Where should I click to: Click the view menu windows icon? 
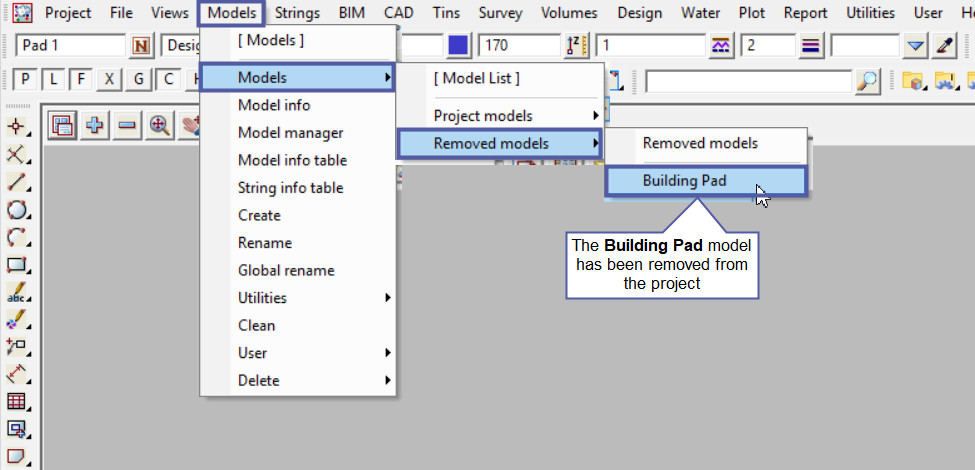[62, 125]
